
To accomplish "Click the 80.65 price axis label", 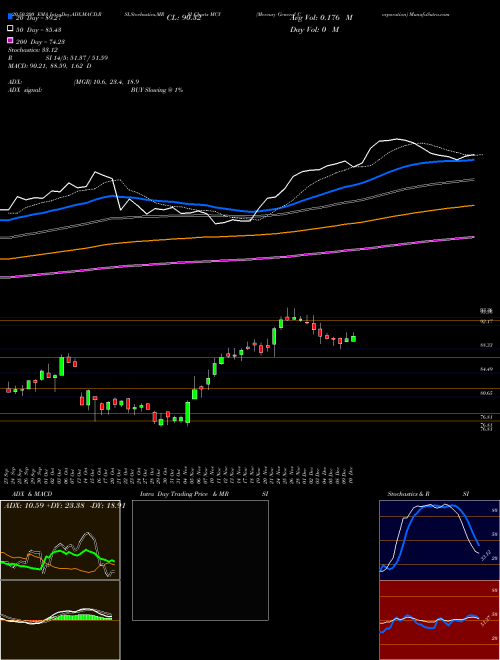I will [487, 393].
